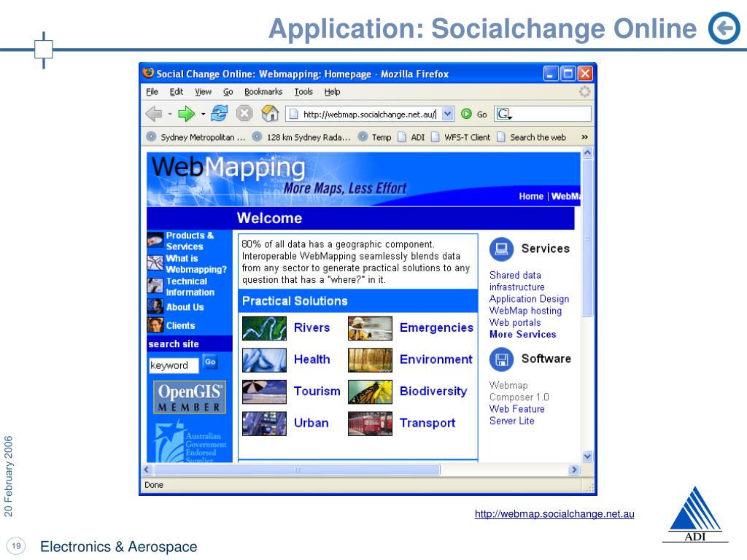Image resolution: width=747 pixels, height=560 pixels.
Task: Expand the bookmarks toolbar overflow chevron
Action: click(x=584, y=137)
